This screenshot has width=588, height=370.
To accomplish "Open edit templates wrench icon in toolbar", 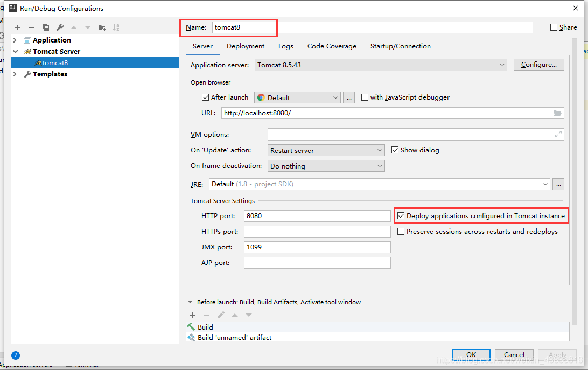I will [x=60, y=27].
